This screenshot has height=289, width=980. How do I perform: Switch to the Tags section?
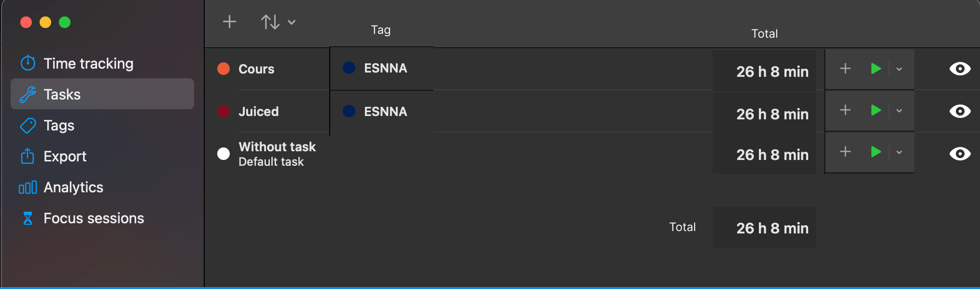pyautogui.click(x=59, y=126)
